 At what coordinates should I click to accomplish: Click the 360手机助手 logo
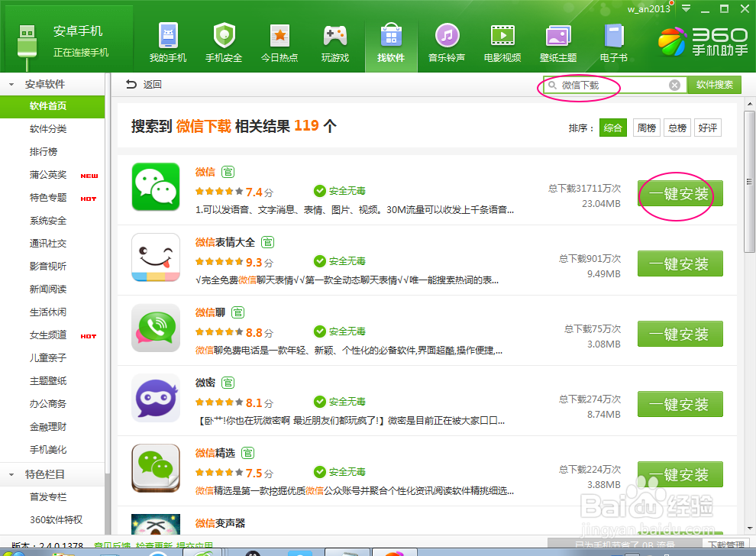tap(703, 41)
